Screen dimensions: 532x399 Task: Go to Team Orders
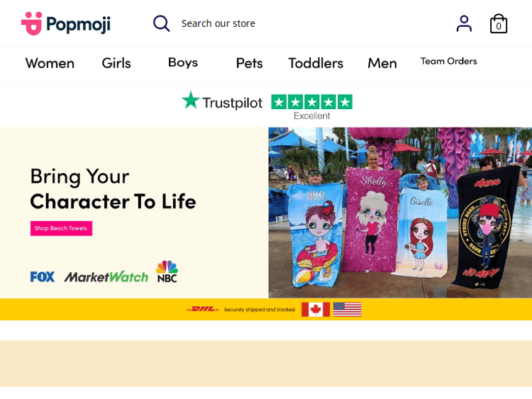pyautogui.click(x=449, y=61)
